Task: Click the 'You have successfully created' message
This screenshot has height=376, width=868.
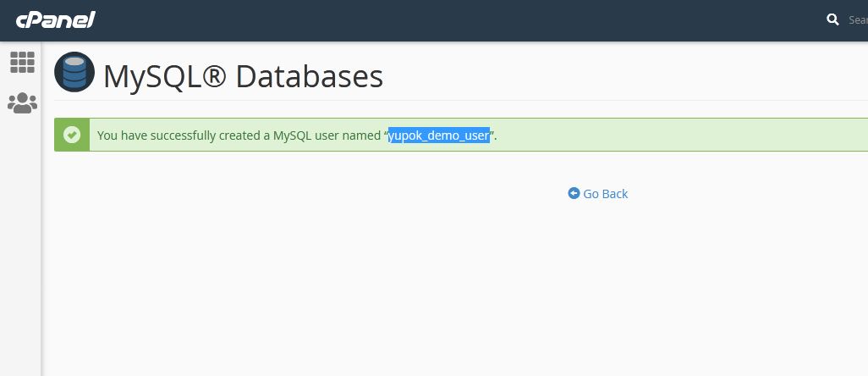Action: tap(297, 135)
